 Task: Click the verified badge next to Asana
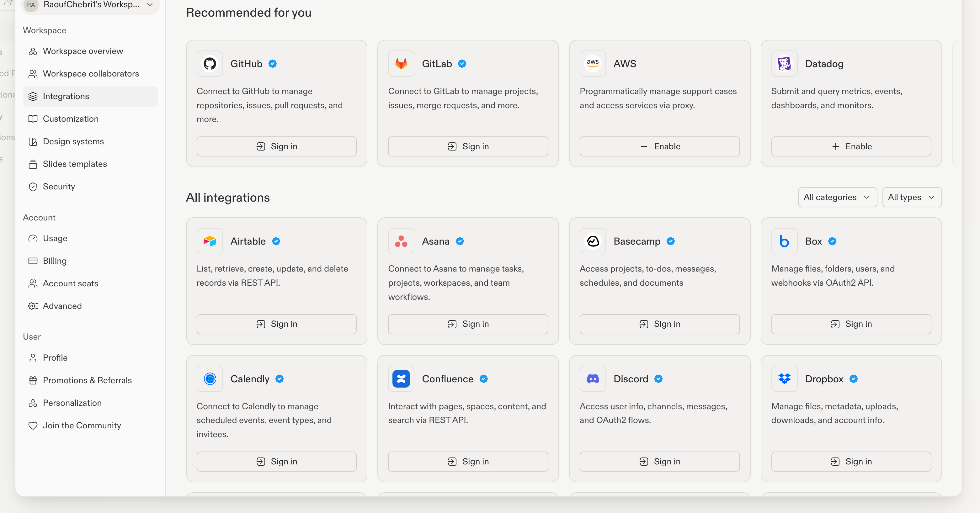click(x=460, y=241)
